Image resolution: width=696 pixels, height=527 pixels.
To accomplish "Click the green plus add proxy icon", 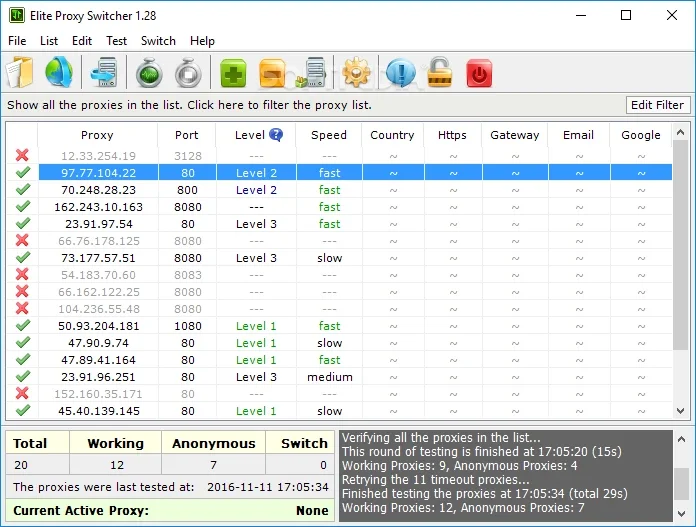I will point(233,73).
